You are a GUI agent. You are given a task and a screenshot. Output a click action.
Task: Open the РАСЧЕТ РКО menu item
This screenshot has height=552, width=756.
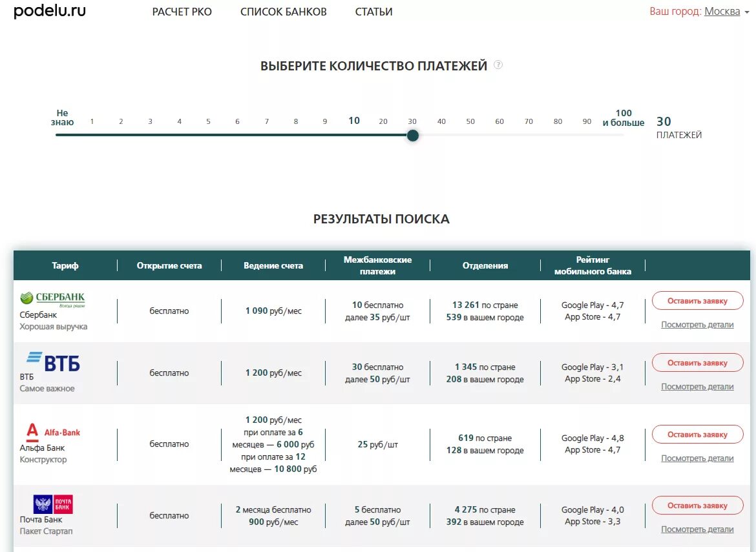(x=182, y=11)
